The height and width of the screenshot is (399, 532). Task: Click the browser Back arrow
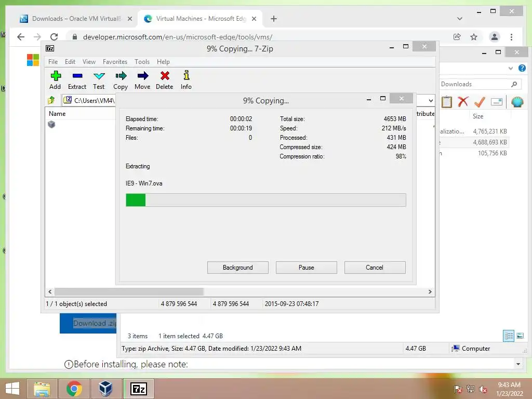[x=21, y=37]
